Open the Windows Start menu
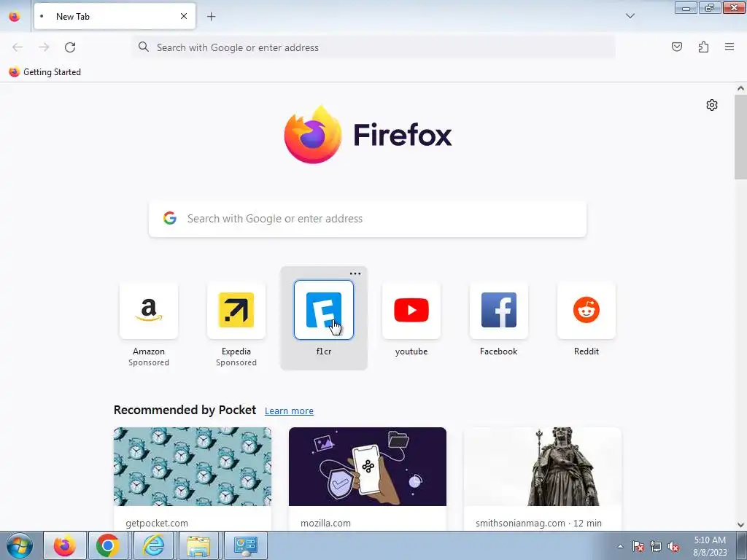The height and width of the screenshot is (560, 747). click(20, 545)
